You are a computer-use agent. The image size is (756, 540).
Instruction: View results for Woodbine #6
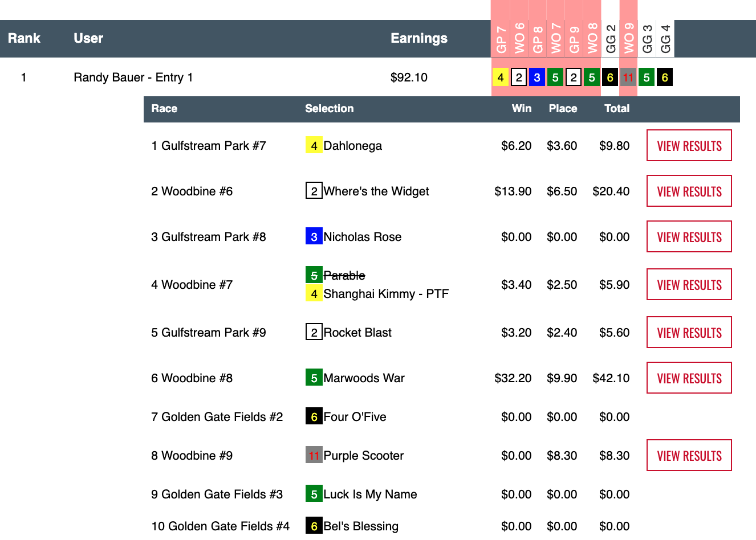click(x=689, y=191)
